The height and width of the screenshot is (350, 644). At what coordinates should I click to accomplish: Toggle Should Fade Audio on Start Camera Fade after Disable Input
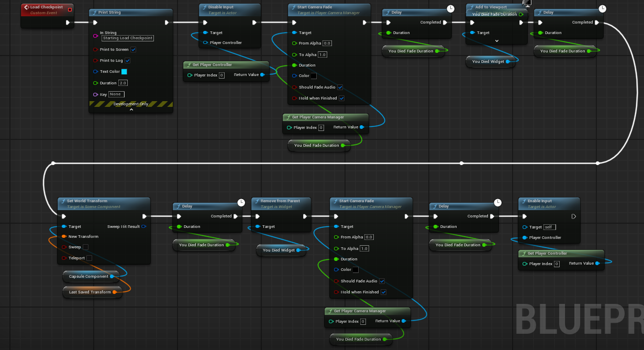(340, 87)
